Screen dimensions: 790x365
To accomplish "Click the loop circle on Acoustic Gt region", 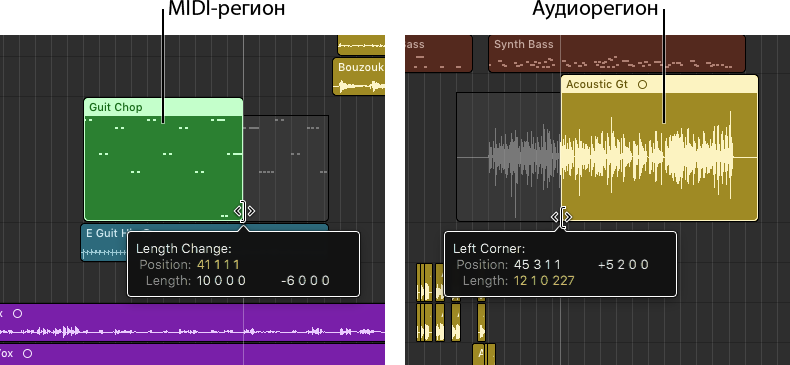I will click(x=642, y=85).
